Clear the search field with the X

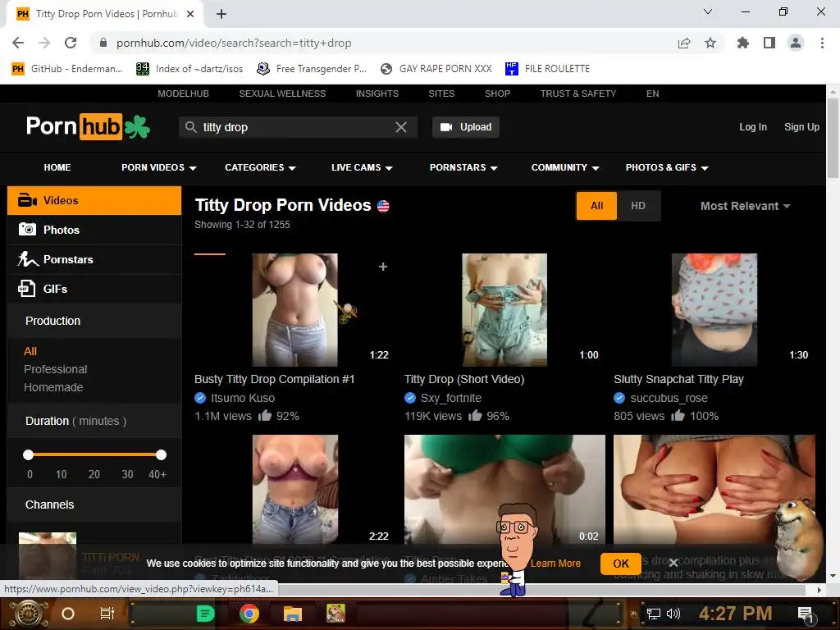click(400, 127)
